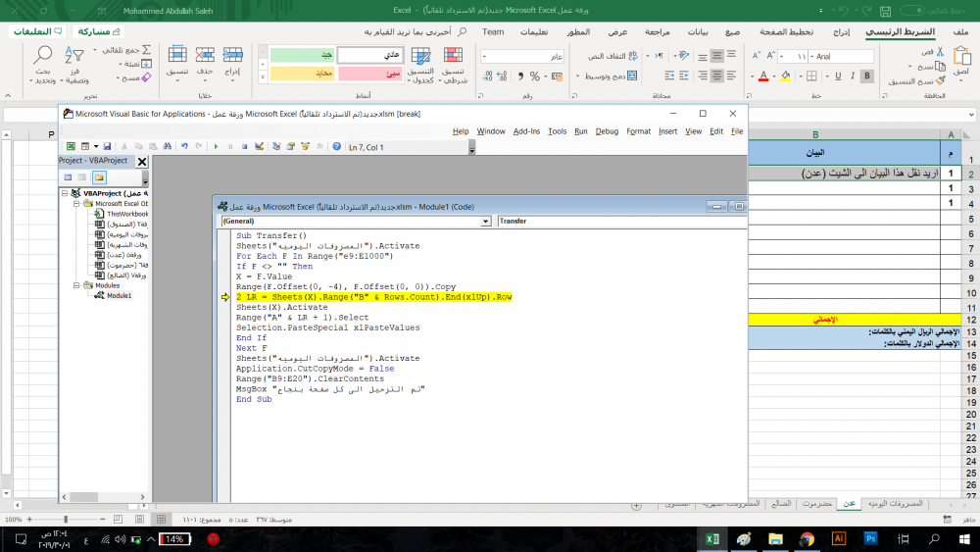
Task: Click the التعليقات comments button
Action: tap(38, 31)
